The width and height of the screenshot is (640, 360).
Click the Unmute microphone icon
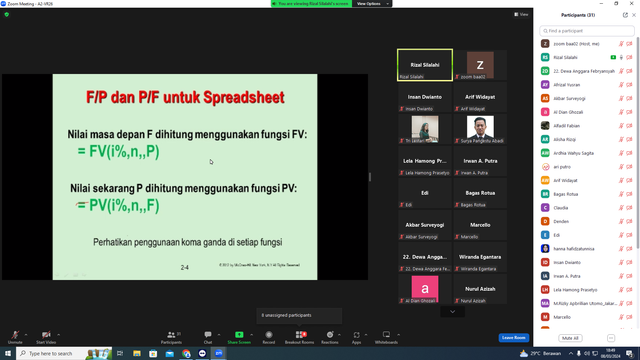click(15, 335)
